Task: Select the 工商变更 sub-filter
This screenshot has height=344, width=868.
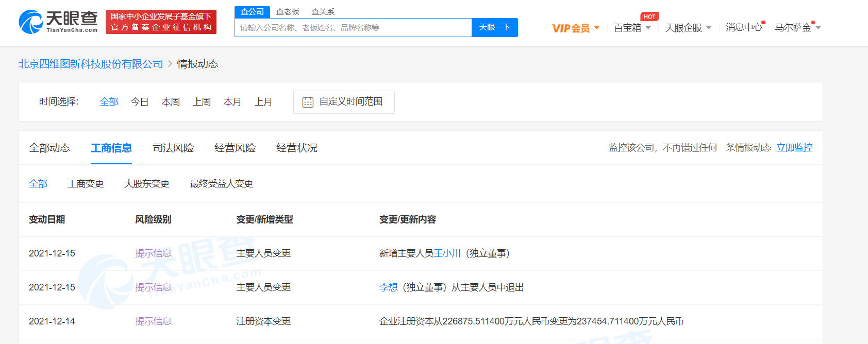Action: pyautogui.click(x=86, y=184)
